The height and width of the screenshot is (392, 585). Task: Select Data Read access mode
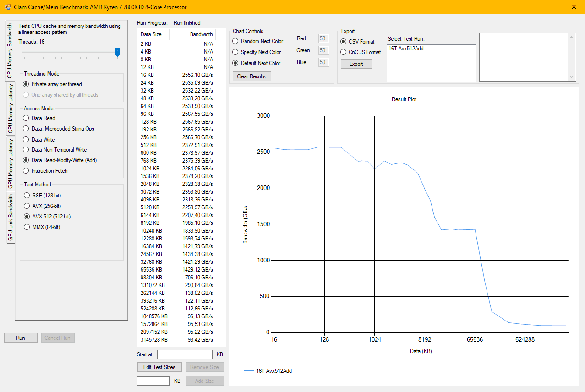pyautogui.click(x=39, y=118)
